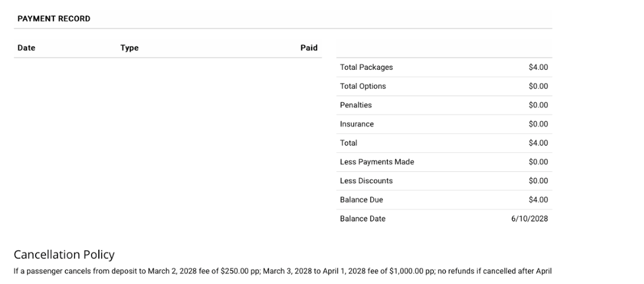Image resolution: width=644 pixels, height=284 pixels.
Task: Select the Balance Date label
Action: coord(363,219)
